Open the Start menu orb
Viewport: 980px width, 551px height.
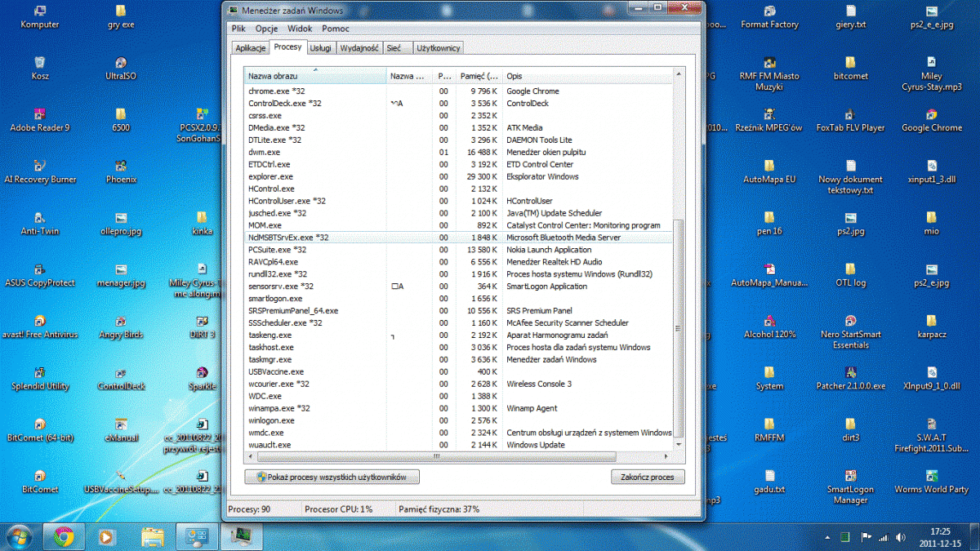[18, 536]
